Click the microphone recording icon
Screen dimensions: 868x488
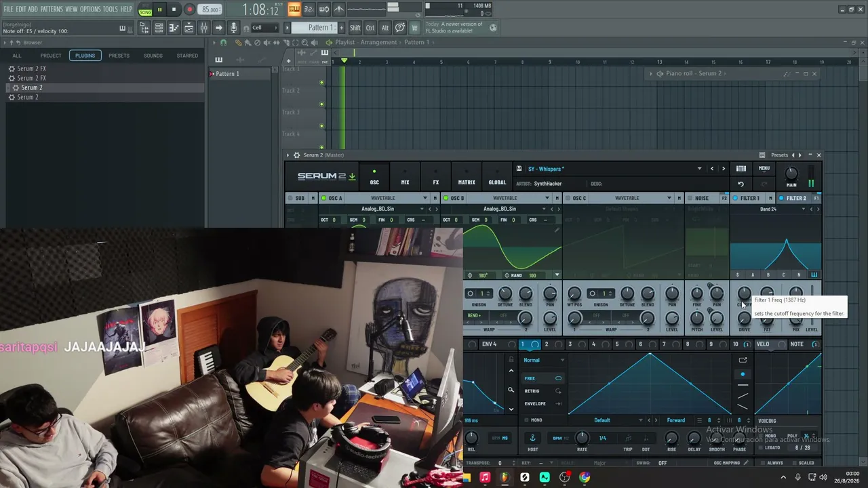tap(233, 28)
